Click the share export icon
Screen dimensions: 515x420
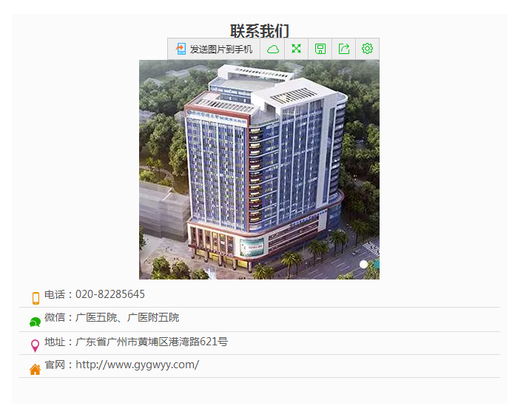[x=344, y=49]
